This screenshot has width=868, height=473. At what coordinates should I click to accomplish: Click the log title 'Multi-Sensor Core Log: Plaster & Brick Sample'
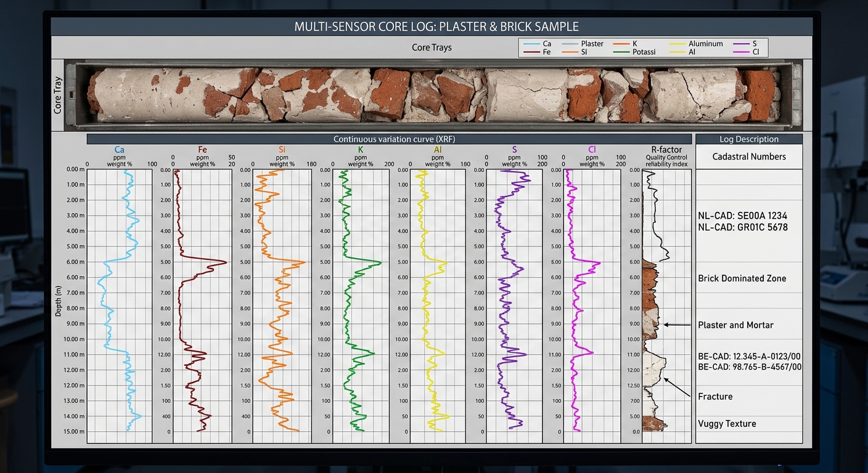436,26
